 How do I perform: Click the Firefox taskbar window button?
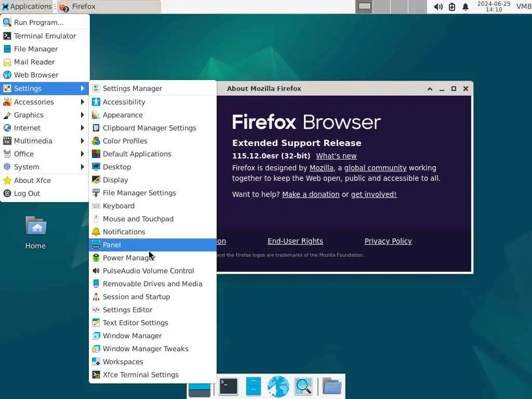tap(109, 6)
